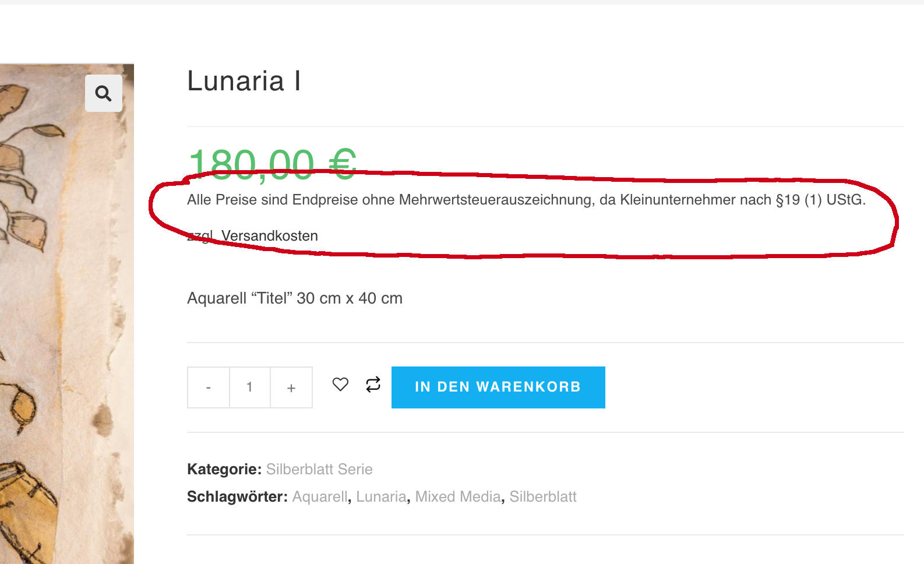The image size is (924, 564).
Task: Decrease quantity with minus button
Action: click(x=209, y=387)
